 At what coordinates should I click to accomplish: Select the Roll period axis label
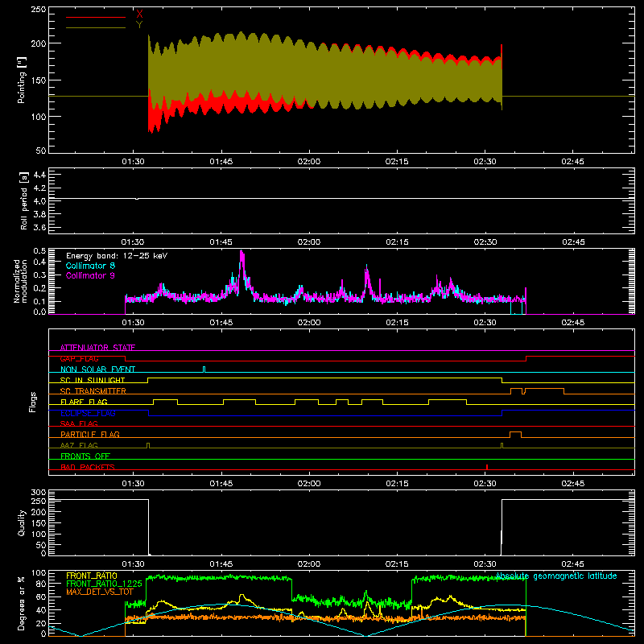click(x=24, y=200)
